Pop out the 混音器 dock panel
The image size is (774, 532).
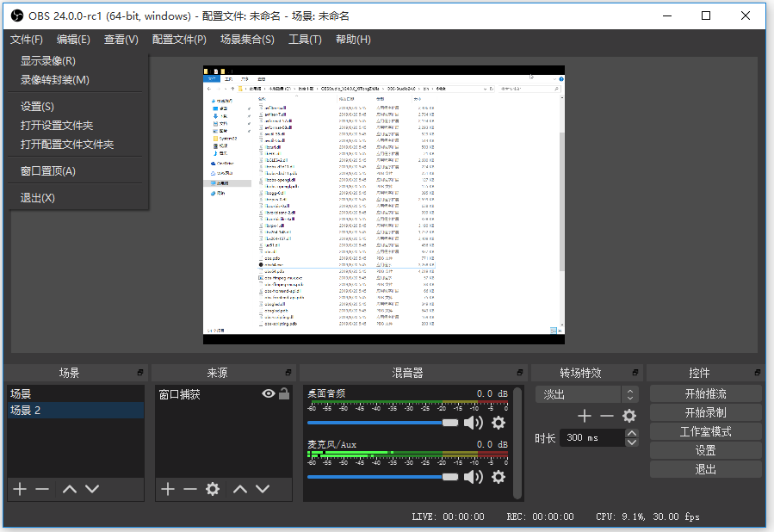coord(519,373)
